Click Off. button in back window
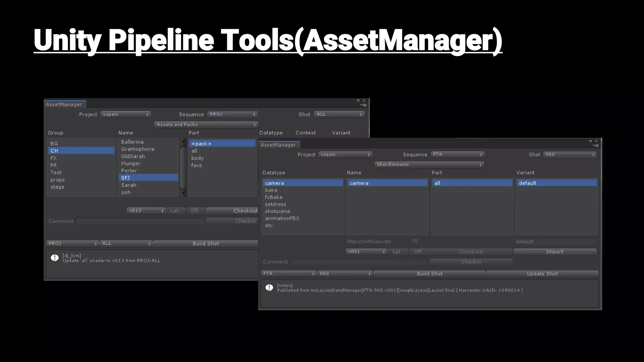 pyautogui.click(x=196, y=211)
